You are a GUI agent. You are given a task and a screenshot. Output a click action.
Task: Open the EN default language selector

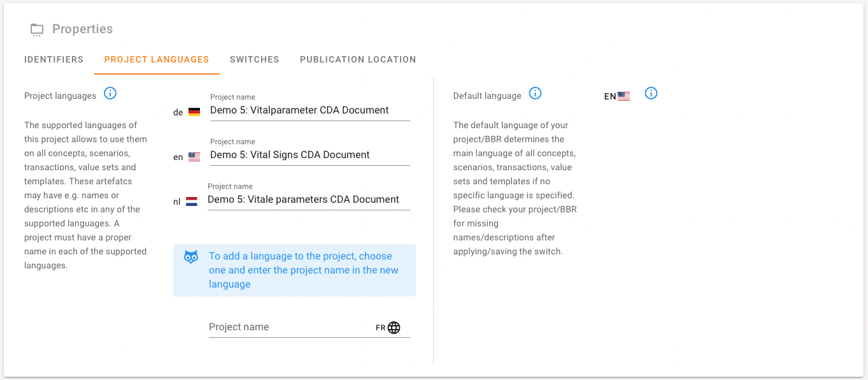pyautogui.click(x=617, y=96)
